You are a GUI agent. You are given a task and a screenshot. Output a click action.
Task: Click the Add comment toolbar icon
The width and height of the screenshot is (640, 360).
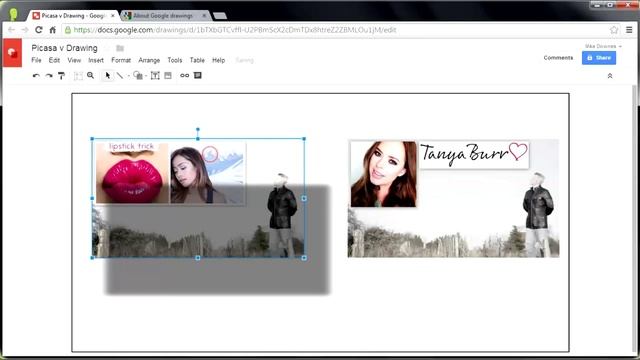tap(198, 76)
